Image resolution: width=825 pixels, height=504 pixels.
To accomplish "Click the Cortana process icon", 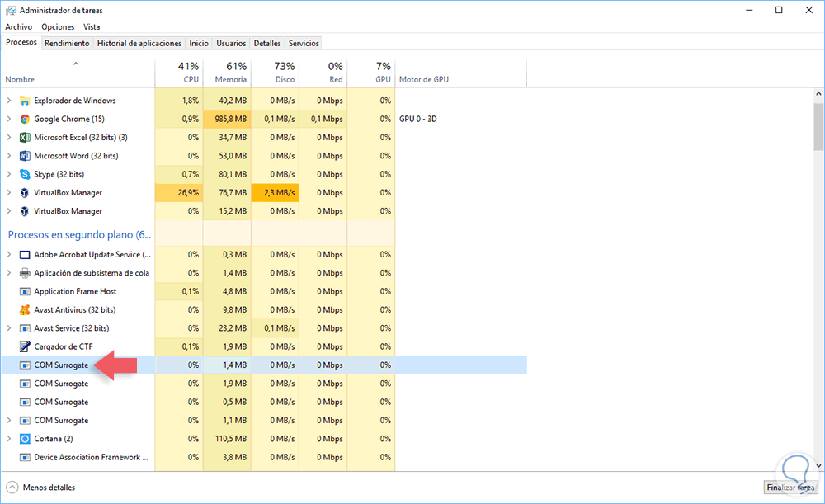I will (25, 439).
